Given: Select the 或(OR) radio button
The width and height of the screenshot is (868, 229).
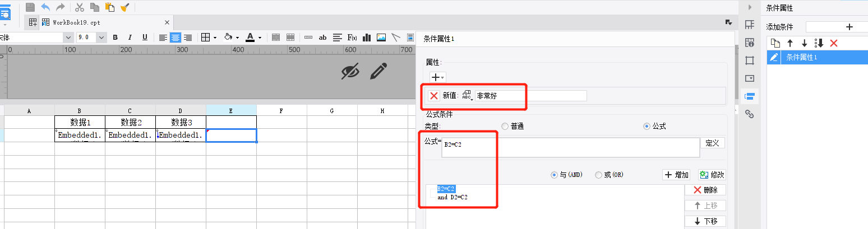Looking at the screenshot, I should point(610,175).
